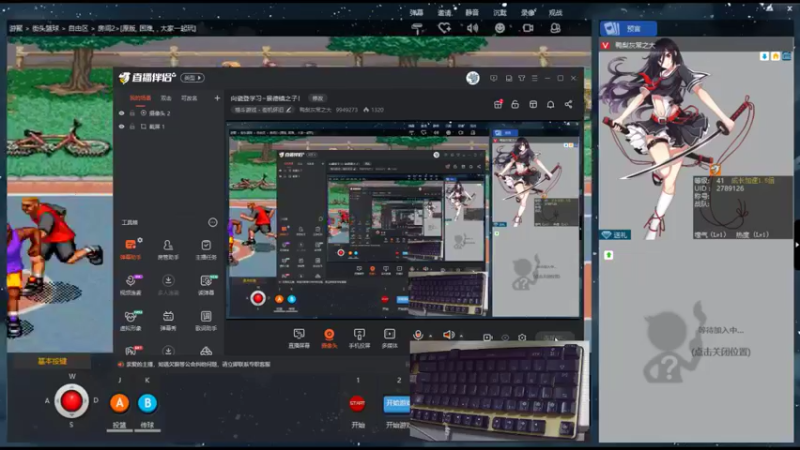Mute the microphone in the bottom bar
This screenshot has height=450, width=800.
click(418, 335)
